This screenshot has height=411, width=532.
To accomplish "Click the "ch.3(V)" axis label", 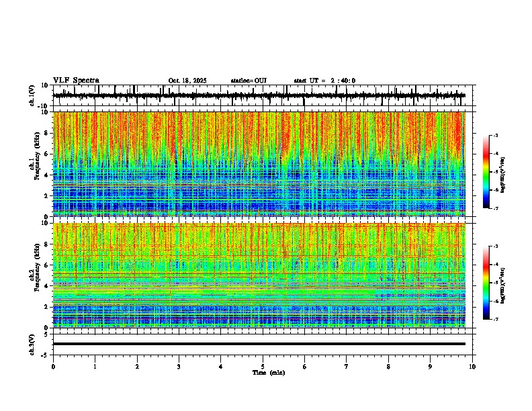I will coord(32,345).
